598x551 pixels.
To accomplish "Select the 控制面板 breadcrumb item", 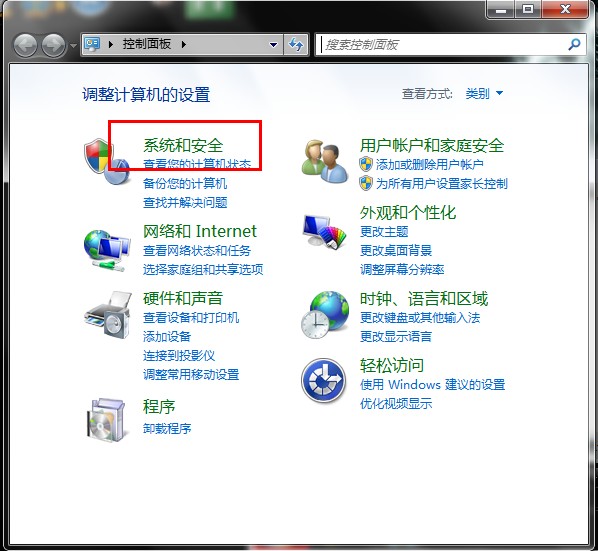I will coord(147,44).
